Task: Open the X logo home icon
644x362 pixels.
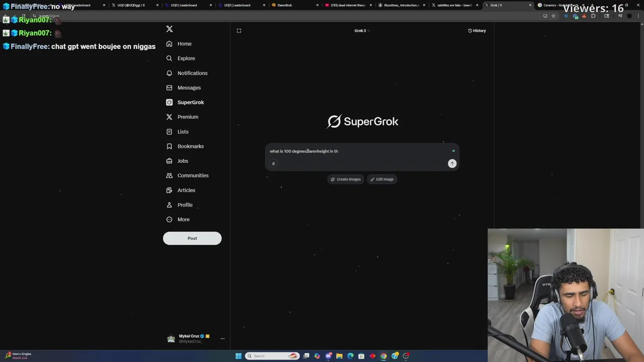Action: click(170, 29)
